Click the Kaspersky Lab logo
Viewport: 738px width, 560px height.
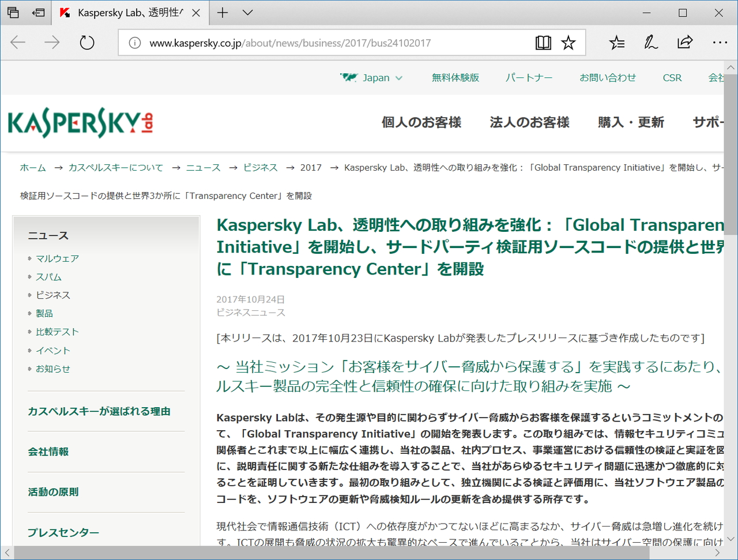point(80,123)
